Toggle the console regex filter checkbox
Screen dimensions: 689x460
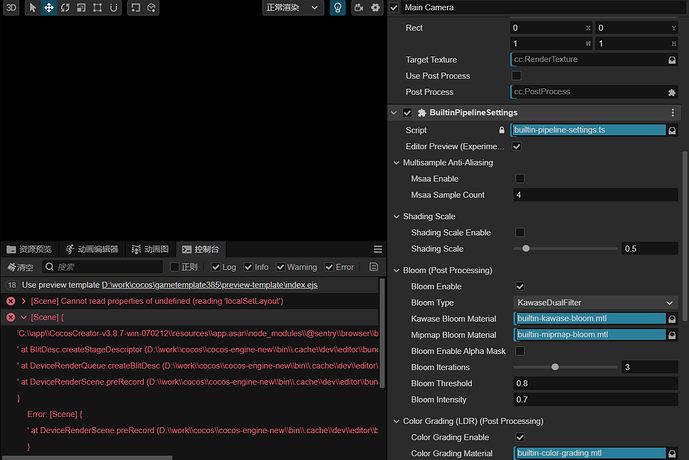pyautogui.click(x=175, y=267)
